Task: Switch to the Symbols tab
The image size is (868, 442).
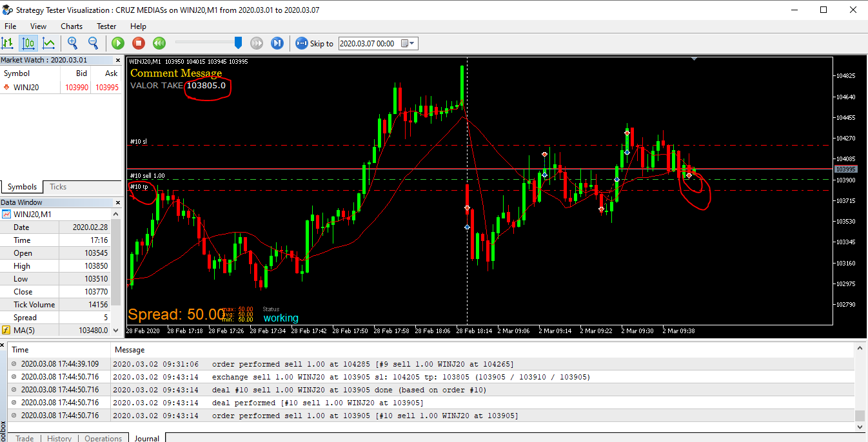Action: point(22,187)
